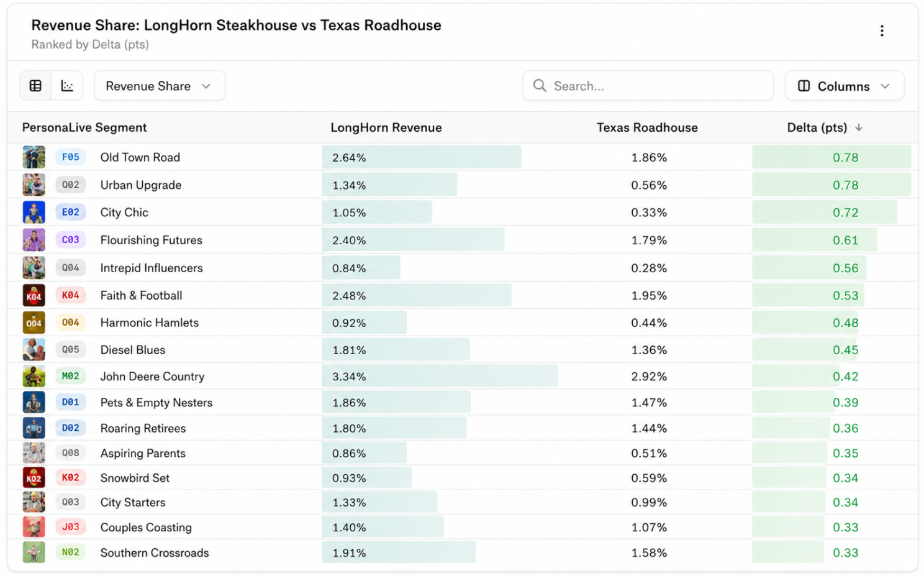The height and width of the screenshot is (578, 924).
Task: Click the K04 segment code badge
Action: 70,295
